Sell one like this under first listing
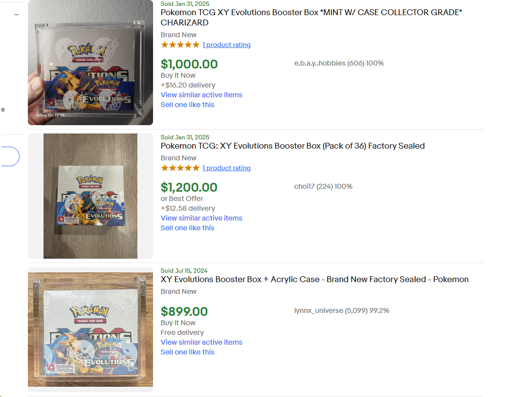 coord(187,105)
